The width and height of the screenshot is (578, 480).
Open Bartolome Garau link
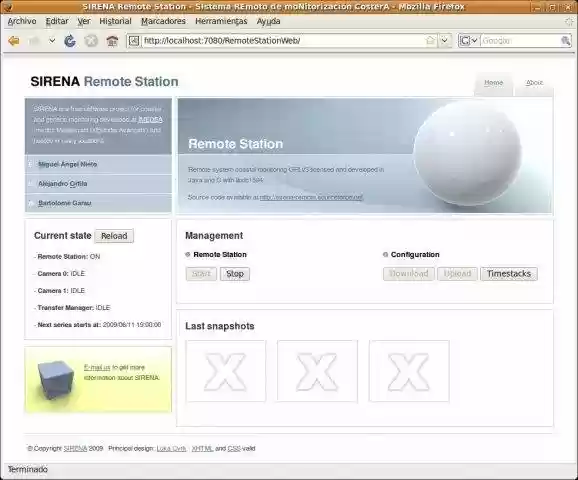point(65,203)
